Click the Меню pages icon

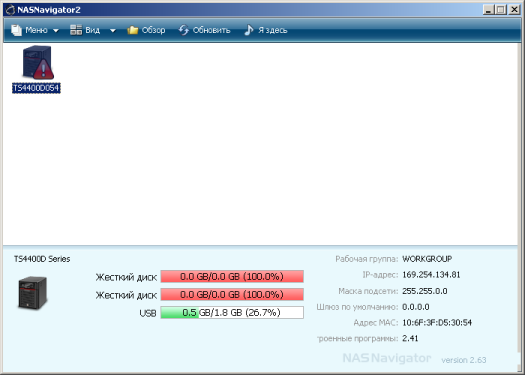[16, 30]
